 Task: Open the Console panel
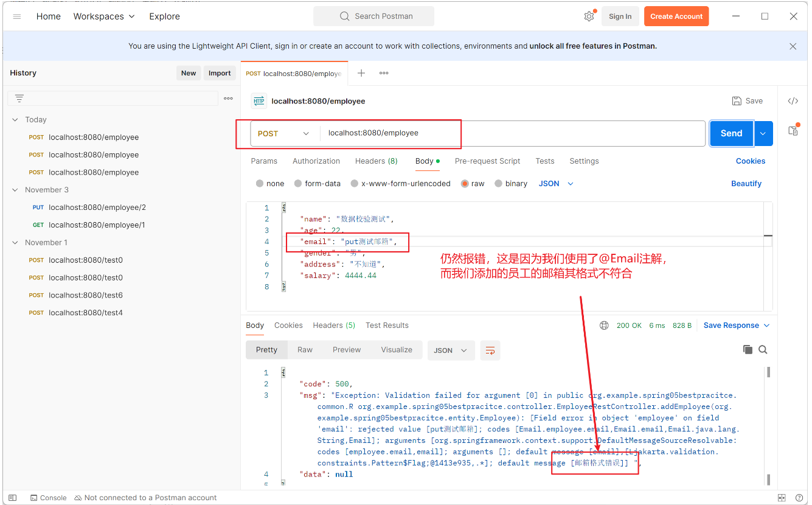[x=48, y=498]
